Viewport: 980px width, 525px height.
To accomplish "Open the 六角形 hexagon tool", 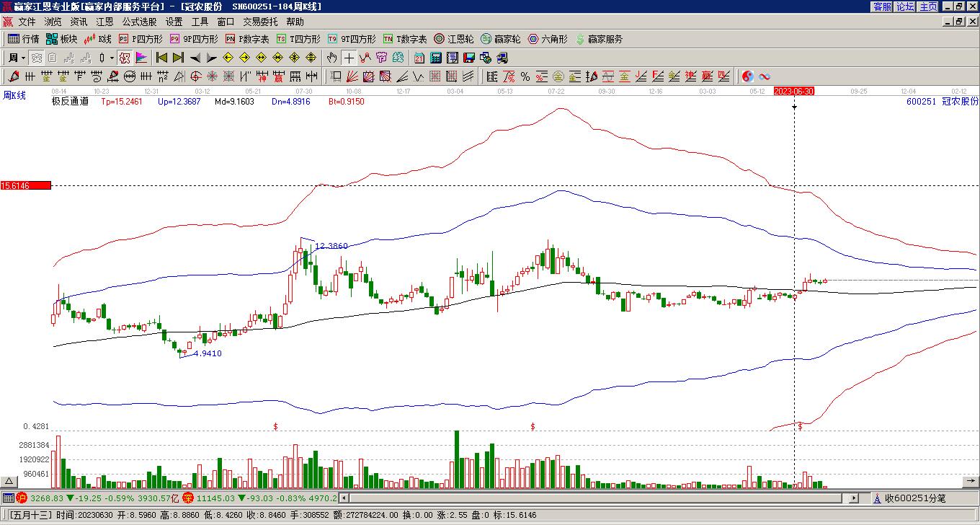I will (x=548, y=39).
